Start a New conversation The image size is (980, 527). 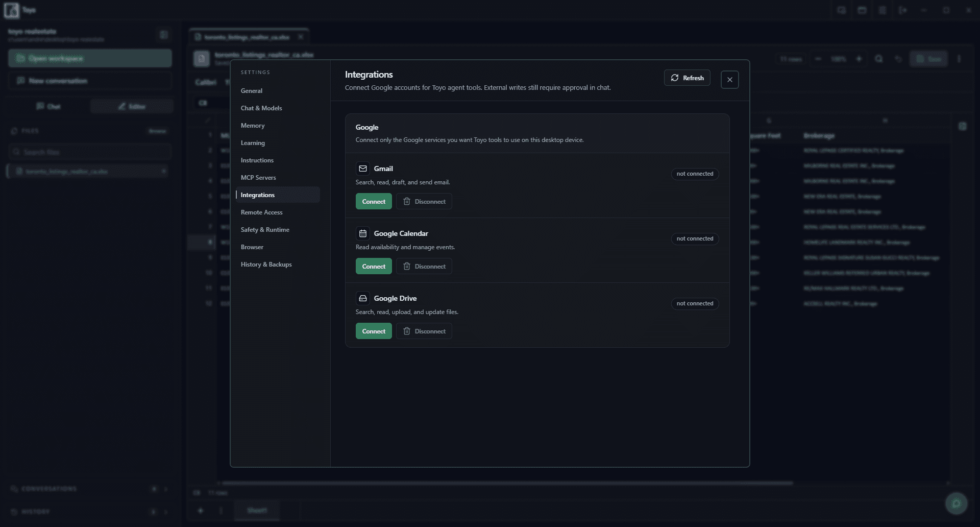tap(90, 81)
